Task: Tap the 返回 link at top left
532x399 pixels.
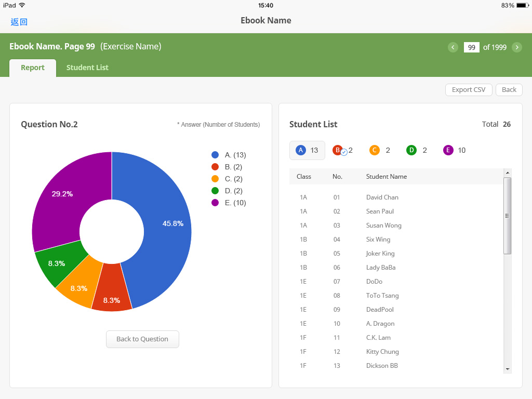Action: coord(19,21)
